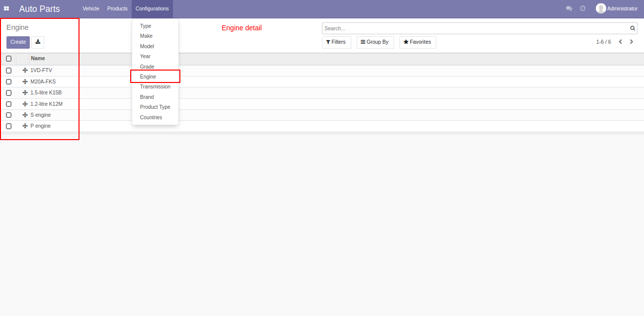This screenshot has height=316, width=644.
Task: Grab the drag handle for P engine
Action: tap(25, 126)
